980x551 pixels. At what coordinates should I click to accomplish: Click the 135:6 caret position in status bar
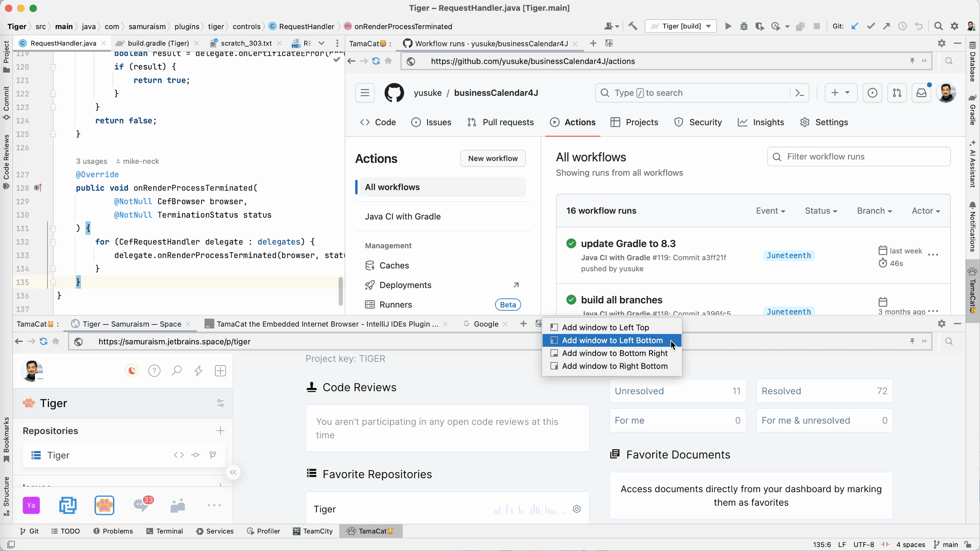pos(822,544)
